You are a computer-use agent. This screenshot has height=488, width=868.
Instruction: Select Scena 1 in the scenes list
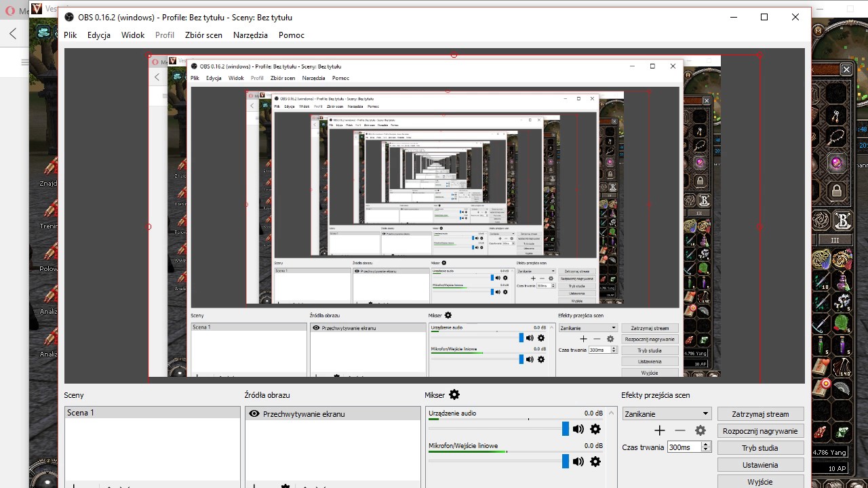(153, 413)
